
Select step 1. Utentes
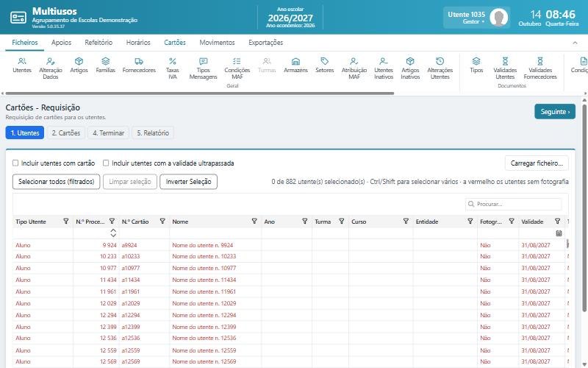point(25,133)
